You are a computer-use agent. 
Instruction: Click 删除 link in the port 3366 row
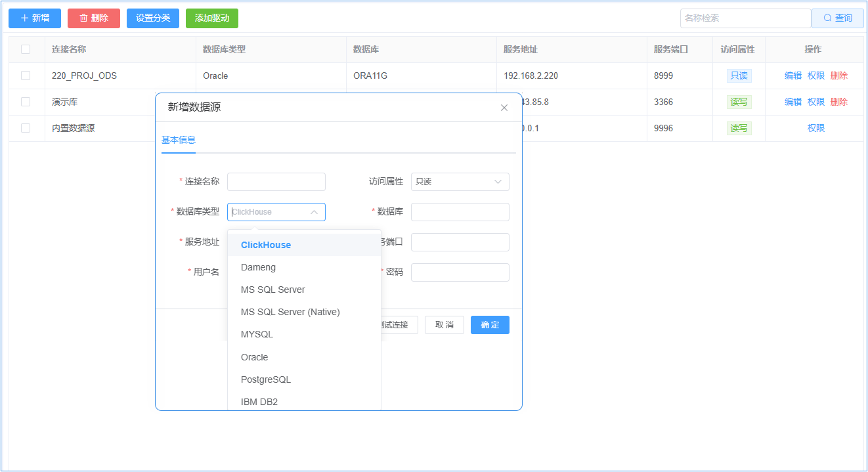839,102
